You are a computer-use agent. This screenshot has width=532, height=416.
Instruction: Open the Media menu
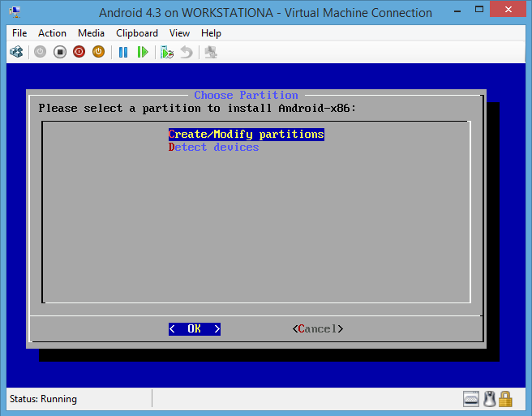pos(91,33)
